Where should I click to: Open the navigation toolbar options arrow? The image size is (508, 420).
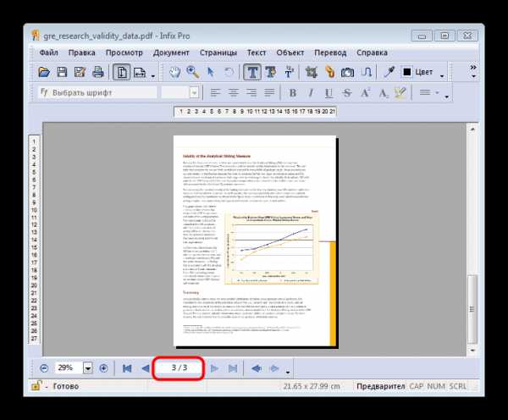click(x=288, y=373)
